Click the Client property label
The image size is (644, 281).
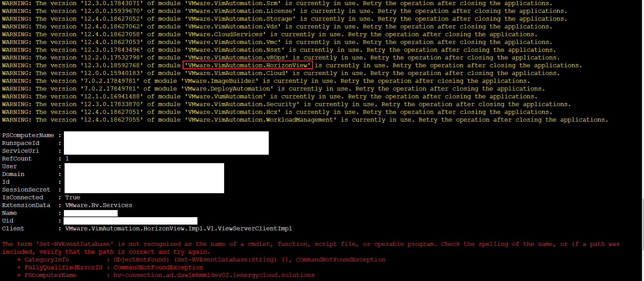tap(13, 229)
